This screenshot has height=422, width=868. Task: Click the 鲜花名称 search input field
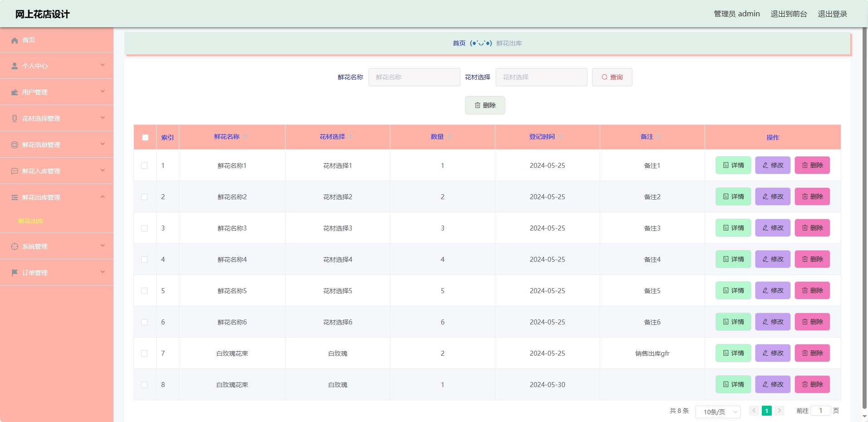click(x=414, y=77)
